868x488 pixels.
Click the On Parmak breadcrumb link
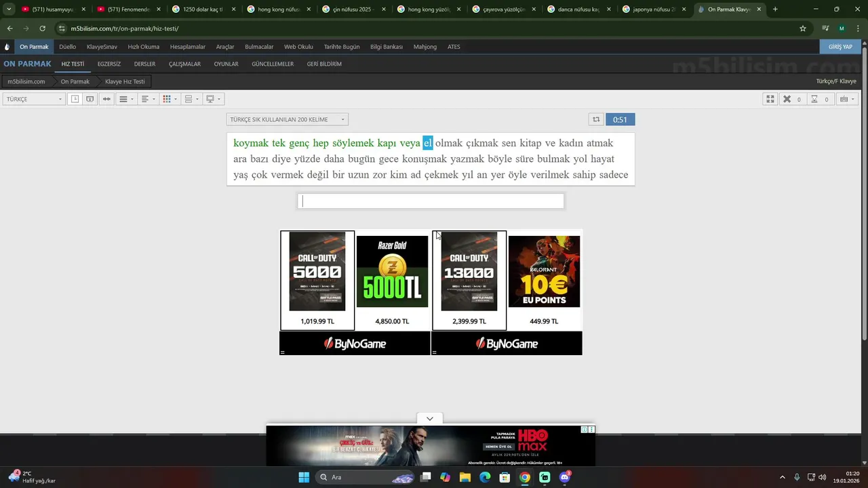pos(75,81)
